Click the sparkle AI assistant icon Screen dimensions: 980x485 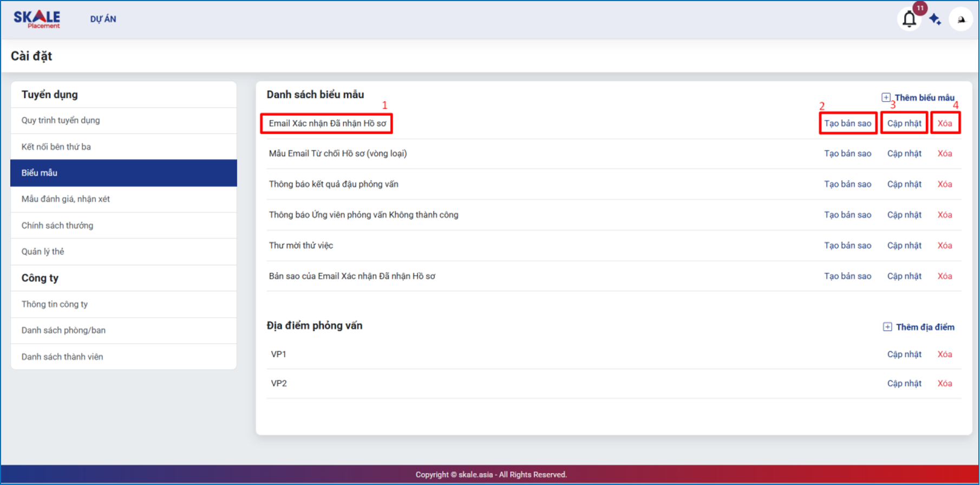tap(935, 19)
